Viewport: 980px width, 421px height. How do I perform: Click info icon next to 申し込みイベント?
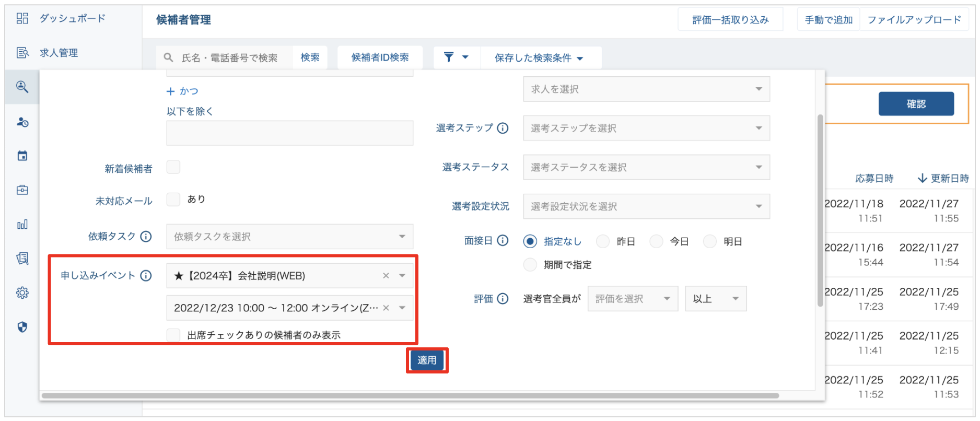146,276
